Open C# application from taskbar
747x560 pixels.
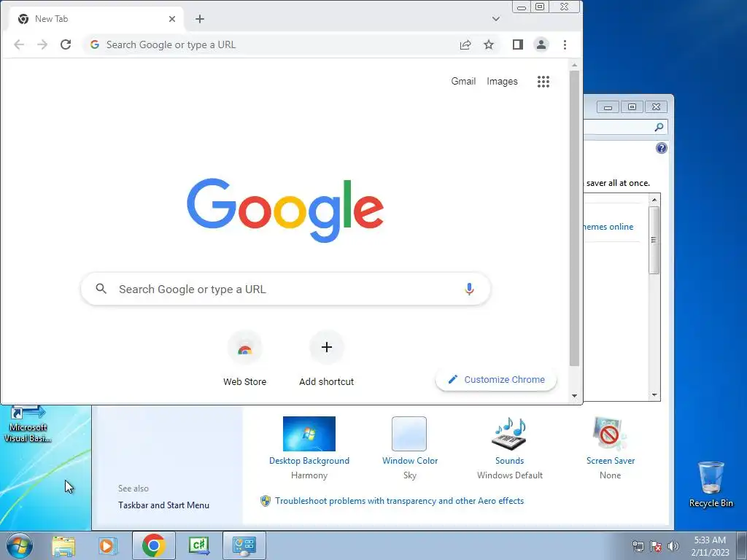(x=198, y=545)
